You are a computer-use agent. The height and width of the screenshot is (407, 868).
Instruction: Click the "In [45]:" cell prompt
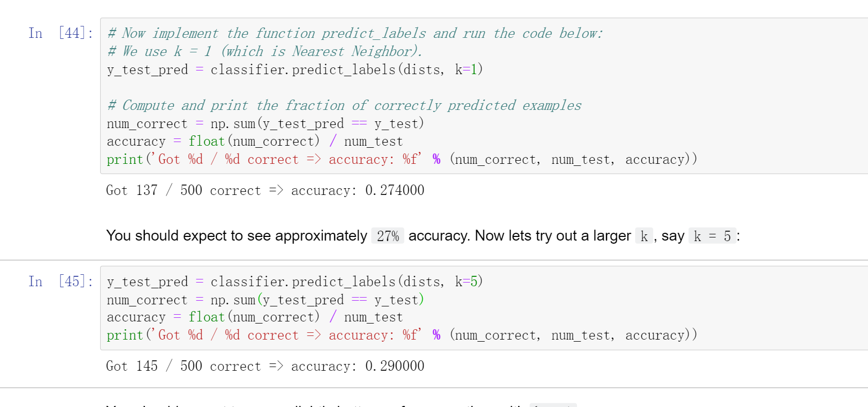(61, 282)
